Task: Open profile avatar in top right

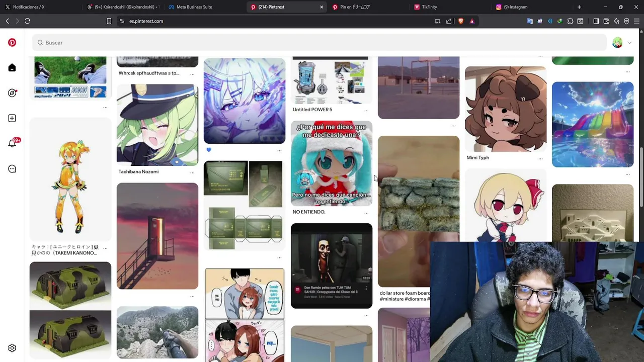Action: coord(617,43)
